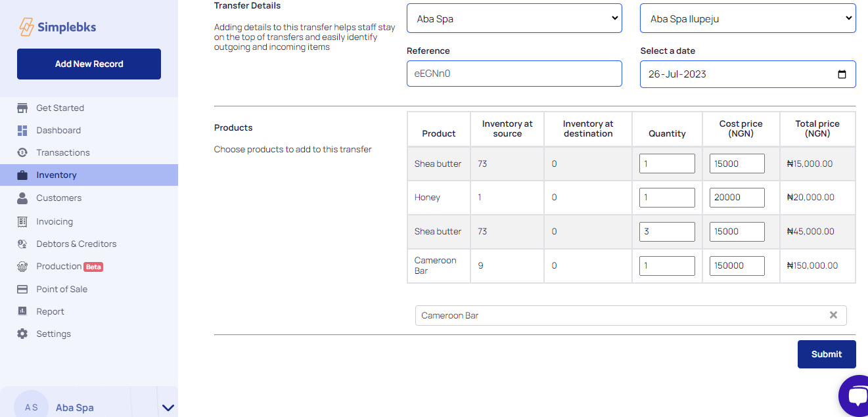Click the Settings gear icon
Viewport: 868px width, 417px height.
click(22, 334)
